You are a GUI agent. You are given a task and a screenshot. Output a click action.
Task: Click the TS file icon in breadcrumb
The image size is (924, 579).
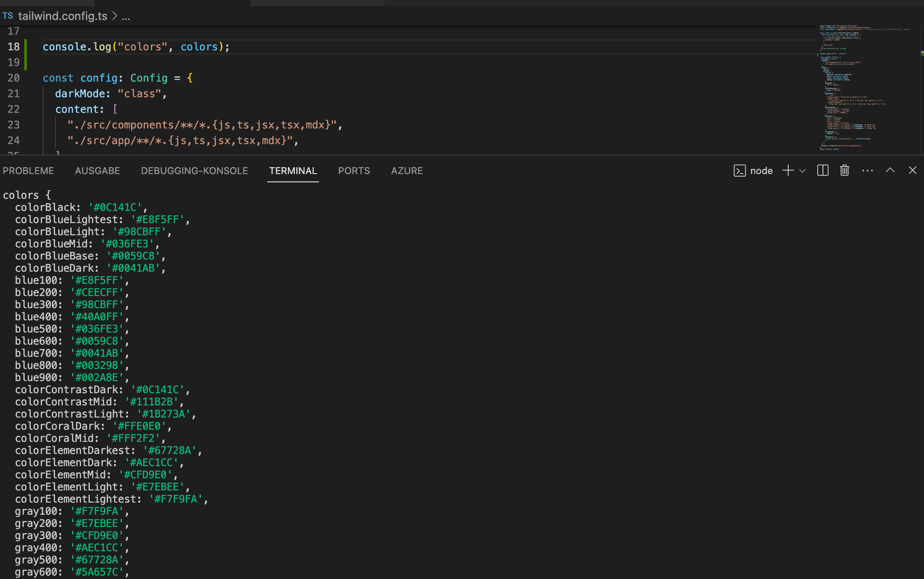[x=8, y=16]
